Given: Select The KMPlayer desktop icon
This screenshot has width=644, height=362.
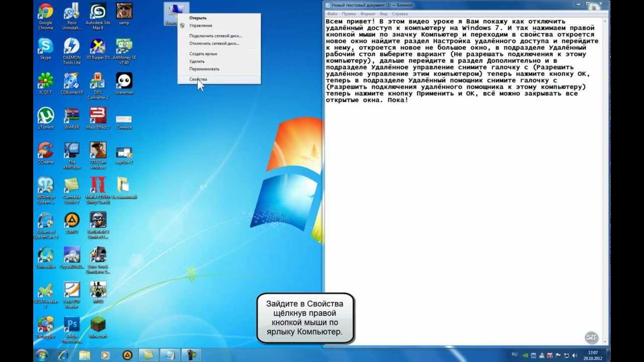Looking at the screenshot, I should pyautogui.click(x=71, y=155).
